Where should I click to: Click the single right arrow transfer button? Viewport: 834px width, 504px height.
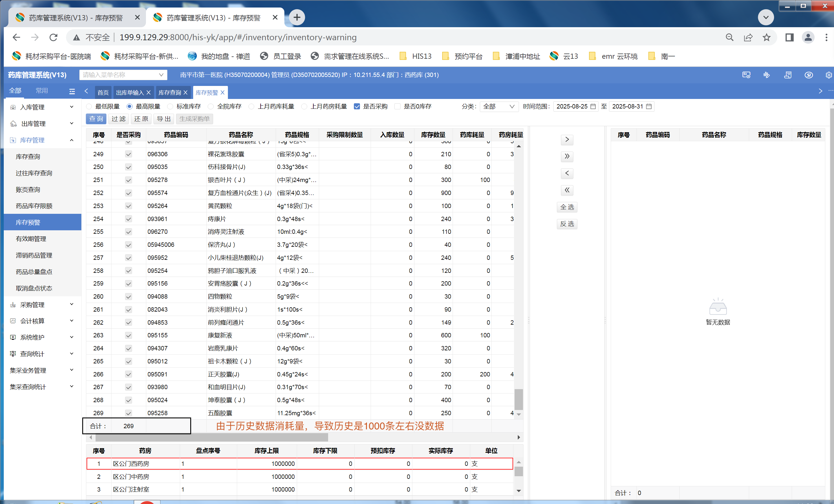pyautogui.click(x=567, y=139)
